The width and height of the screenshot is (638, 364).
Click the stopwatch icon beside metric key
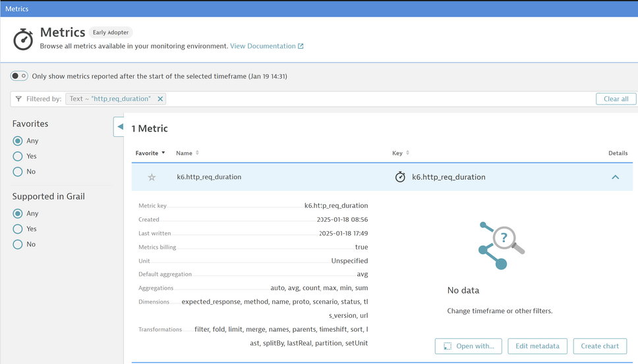400,177
